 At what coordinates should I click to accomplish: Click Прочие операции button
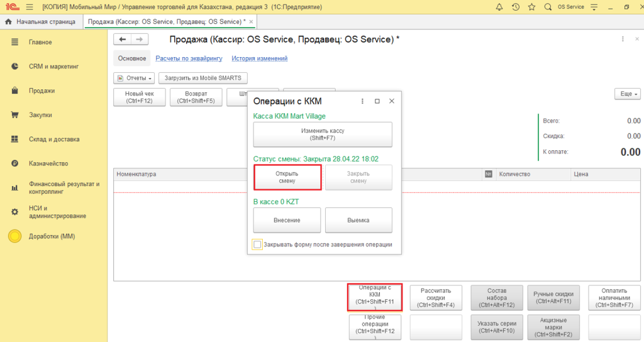(x=375, y=327)
